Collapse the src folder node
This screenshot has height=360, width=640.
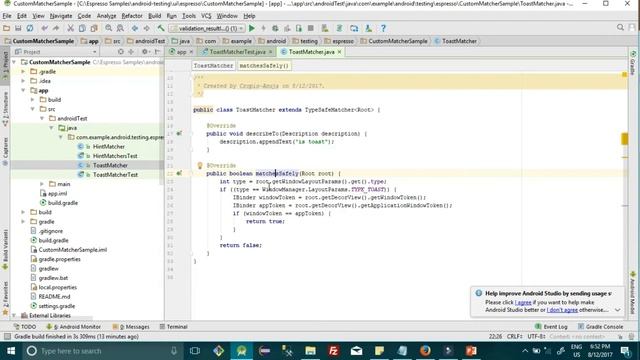coord(33,109)
